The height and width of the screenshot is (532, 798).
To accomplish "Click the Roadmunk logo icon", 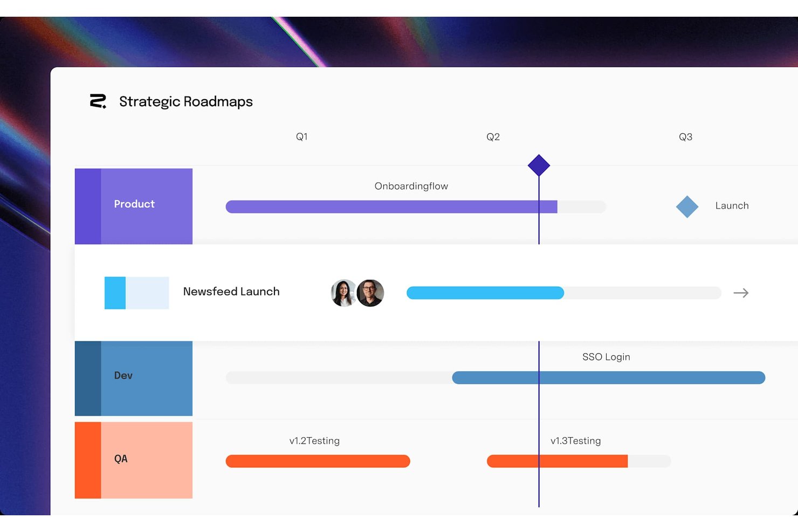I will (x=98, y=101).
